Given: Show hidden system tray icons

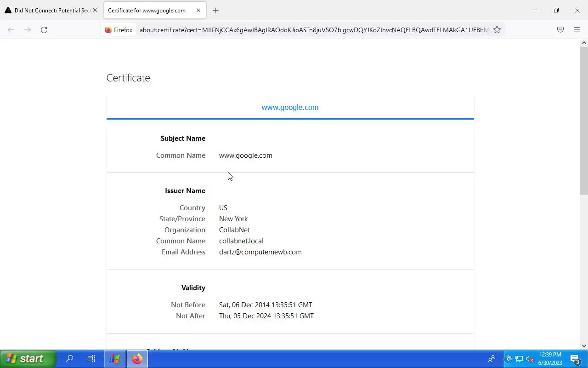Looking at the screenshot, I should pyautogui.click(x=509, y=359).
